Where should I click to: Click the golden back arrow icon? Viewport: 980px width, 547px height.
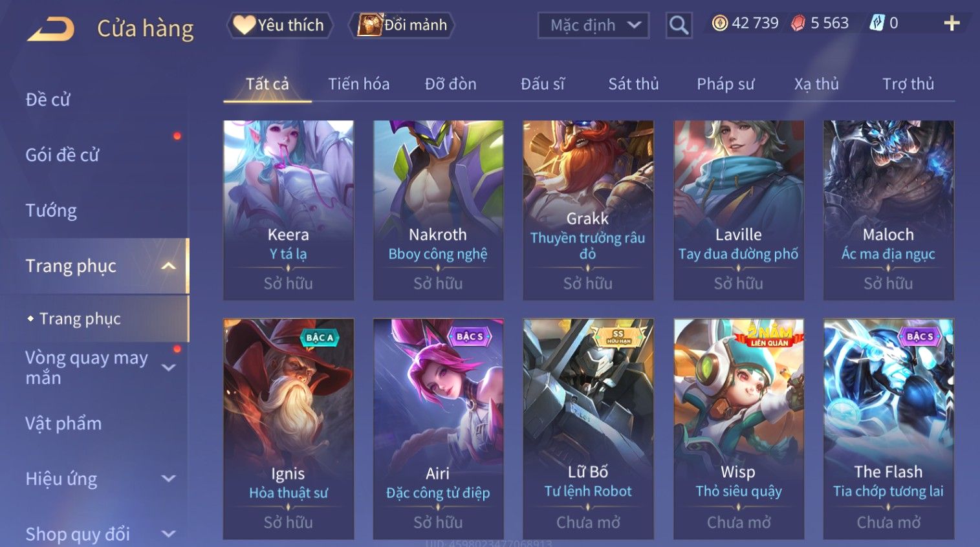[x=50, y=29]
